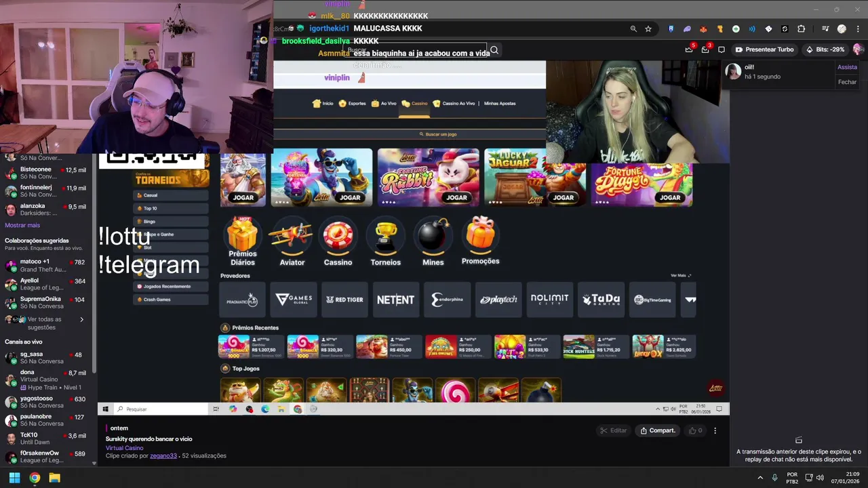Select the TaDa Gaming provider logo
The image size is (868, 488).
tap(601, 300)
